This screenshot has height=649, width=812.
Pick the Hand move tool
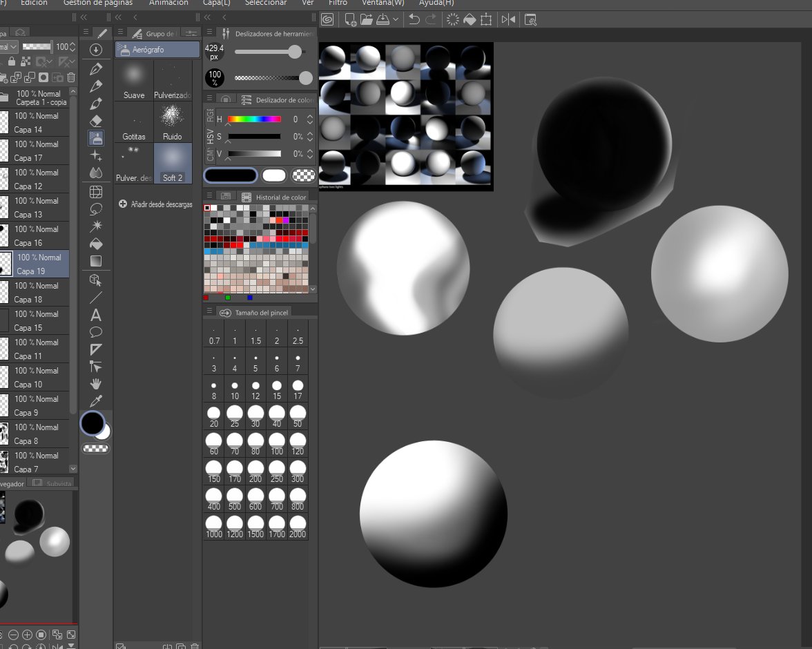click(96, 384)
